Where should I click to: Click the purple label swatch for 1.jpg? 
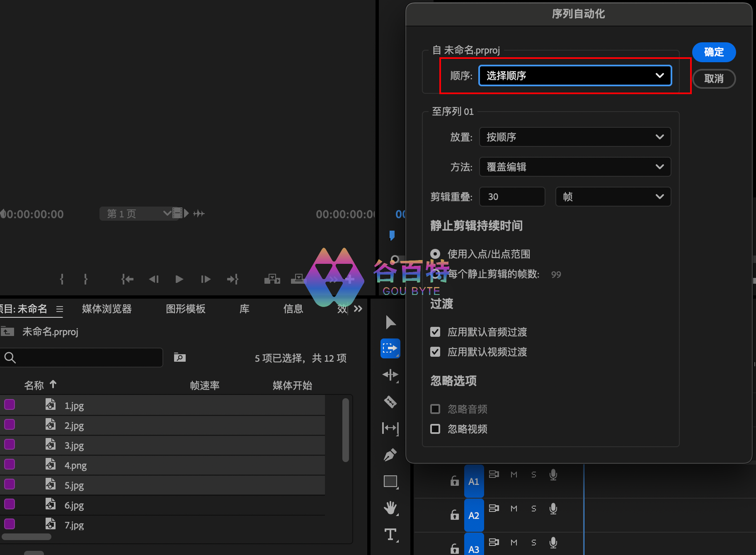coord(10,405)
